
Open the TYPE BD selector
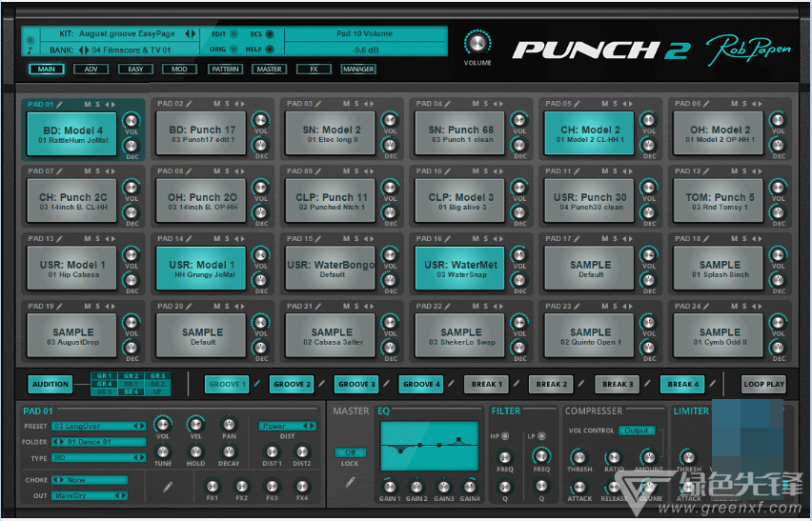pos(98,458)
